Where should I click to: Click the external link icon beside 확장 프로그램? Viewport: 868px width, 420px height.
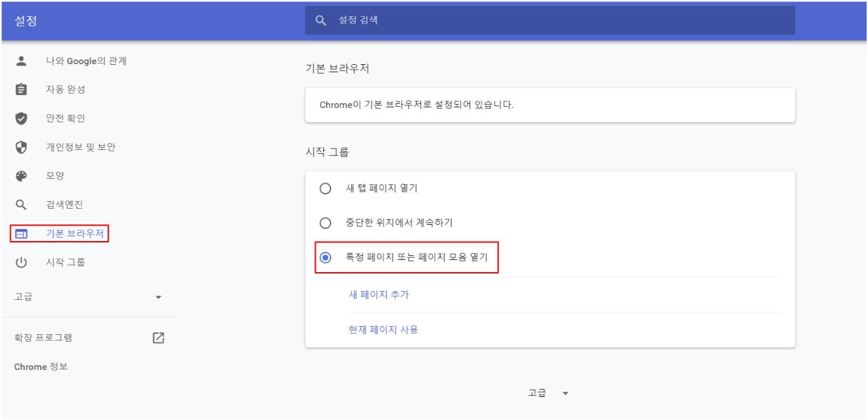click(x=159, y=338)
